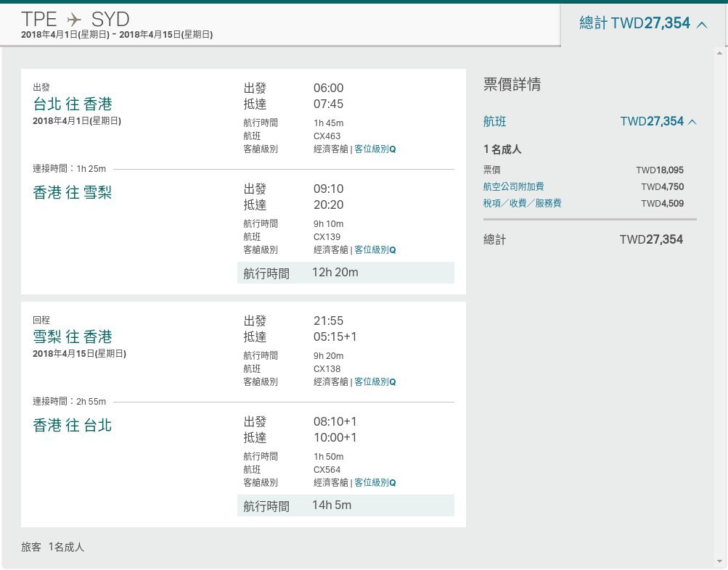The width and height of the screenshot is (728, 570).
Task: Click the scrollbar down arrow
Action: (x=719, y=562)
